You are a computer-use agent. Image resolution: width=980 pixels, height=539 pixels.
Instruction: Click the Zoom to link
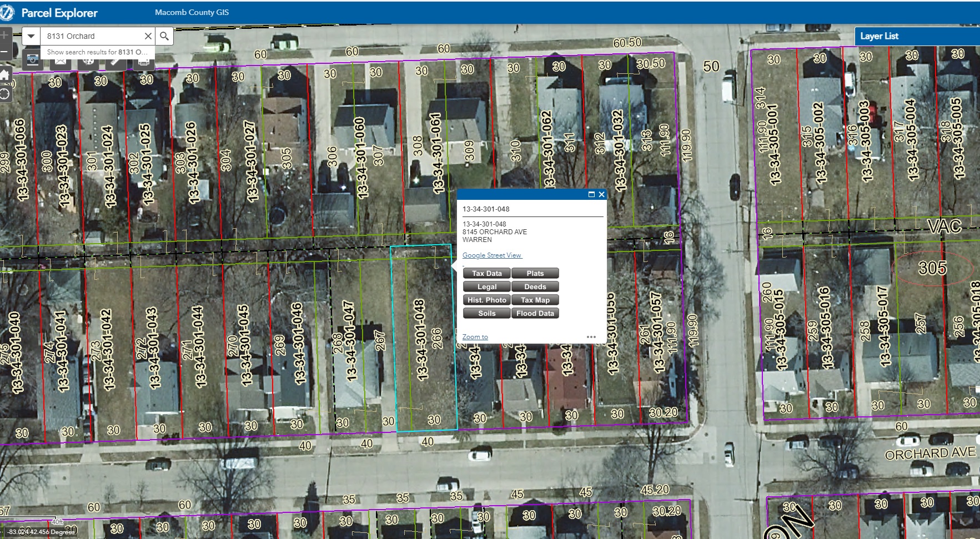475,337
